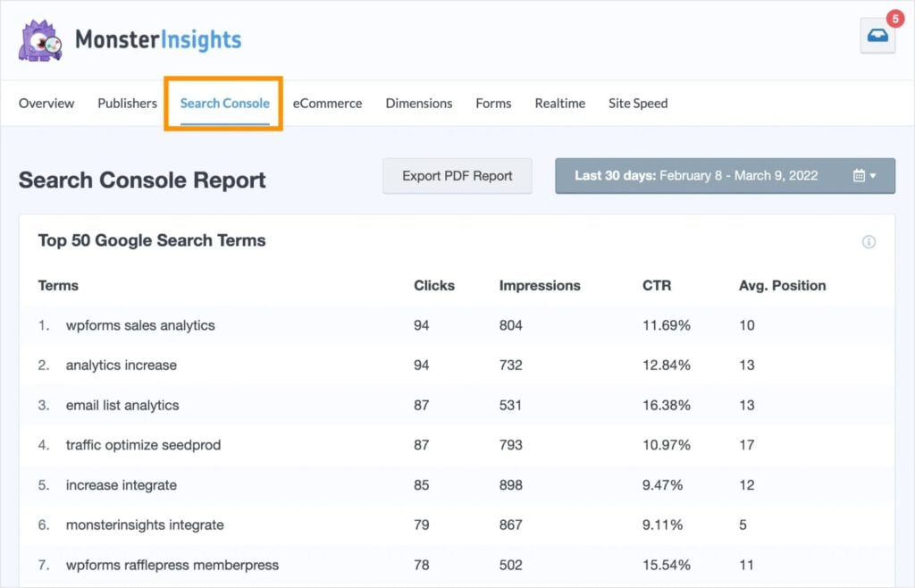Switch to the Realtime tab

tap(559, 103)
